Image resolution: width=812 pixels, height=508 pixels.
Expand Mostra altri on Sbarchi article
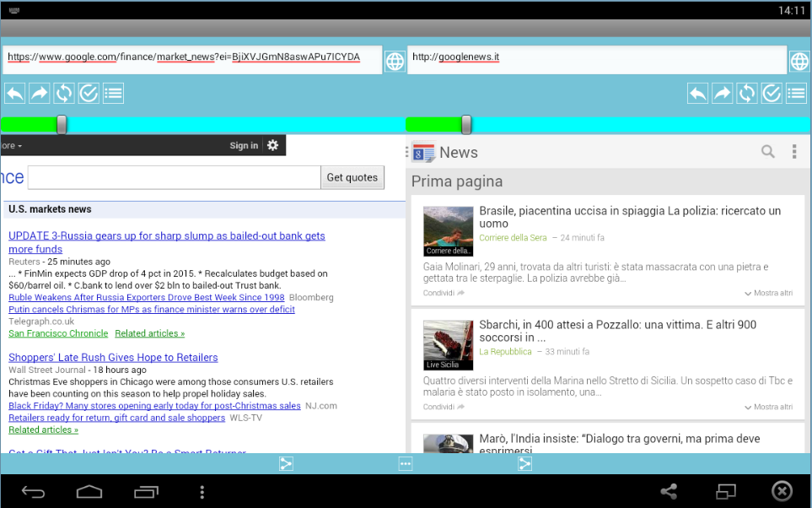pos(768,407)
